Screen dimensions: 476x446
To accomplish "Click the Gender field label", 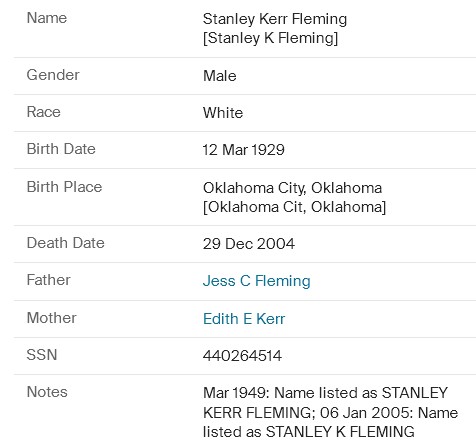I will click(x=53, y=75).
